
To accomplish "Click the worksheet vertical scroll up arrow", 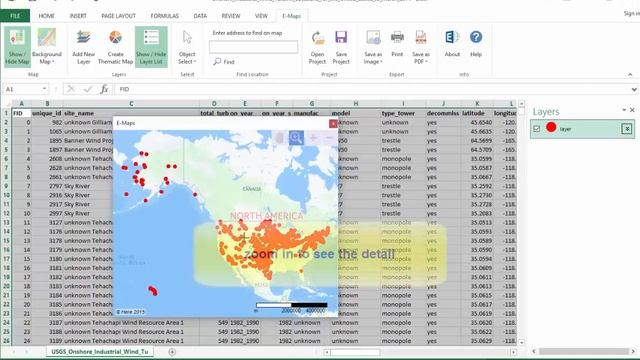I will click(521, 104).
